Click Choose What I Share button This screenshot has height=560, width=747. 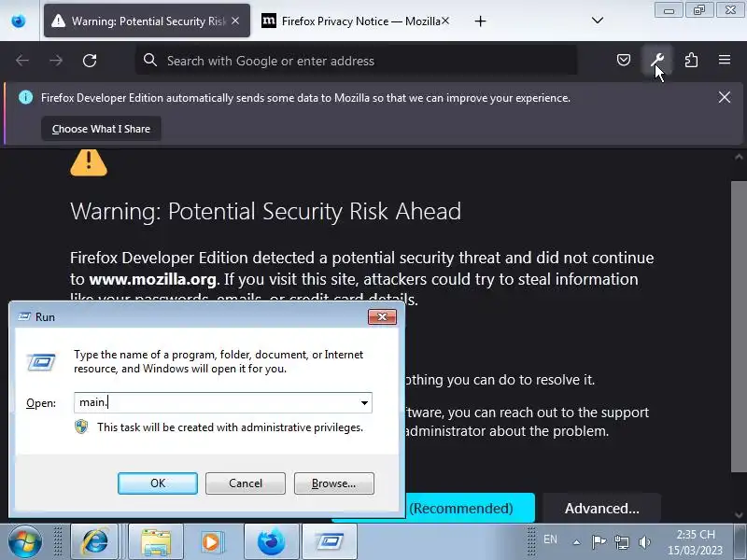(101, 129)
